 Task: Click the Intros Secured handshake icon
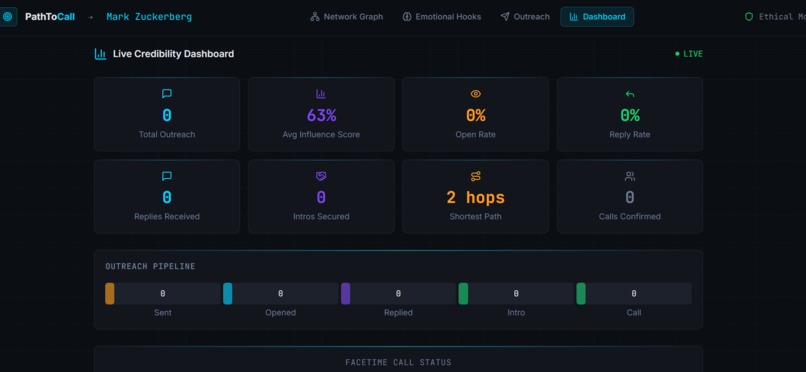(x=321, y=176)
